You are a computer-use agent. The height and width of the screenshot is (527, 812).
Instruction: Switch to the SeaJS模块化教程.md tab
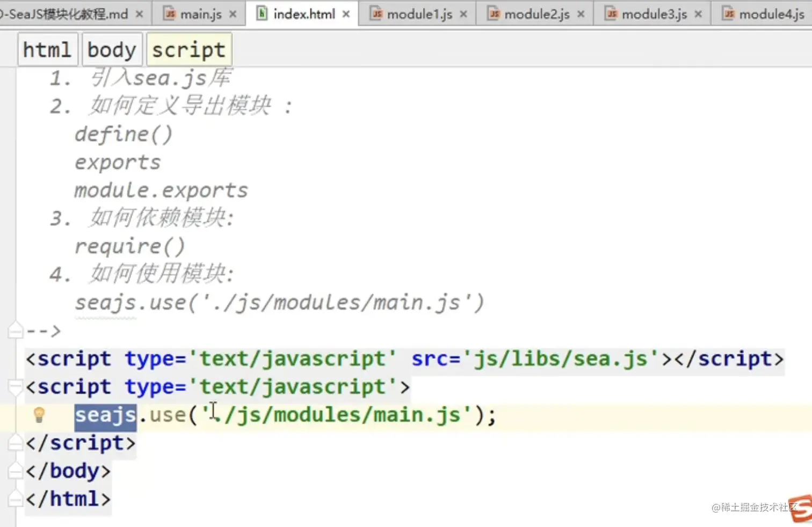tap(64, 14)
